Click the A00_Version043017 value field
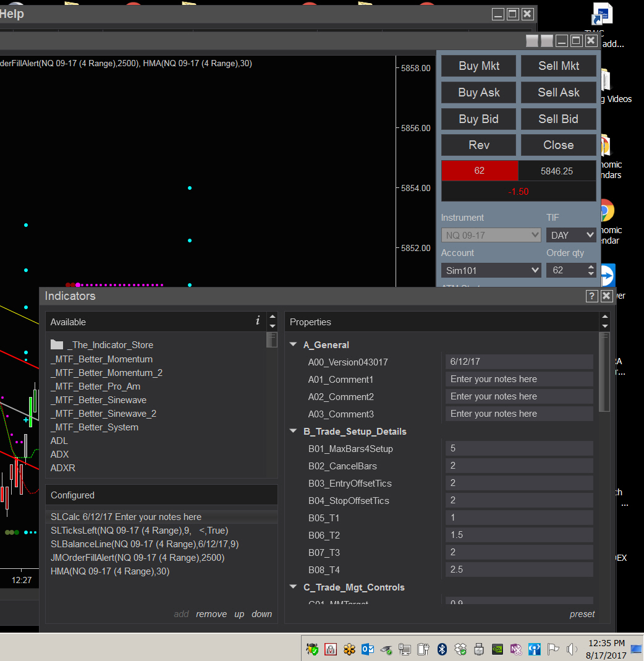The width and height of the screenshot is (644, 661). coord(519,362)
